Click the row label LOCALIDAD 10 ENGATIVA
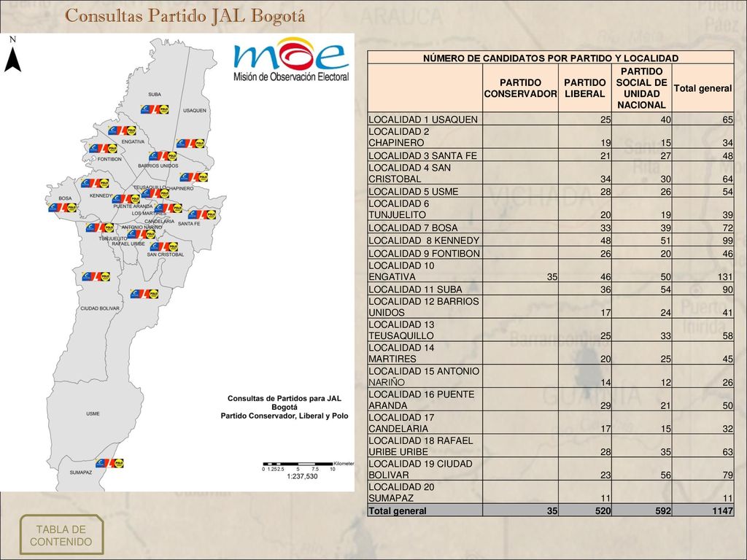This screenshot has height=560, width=747. tap(402, 271)
